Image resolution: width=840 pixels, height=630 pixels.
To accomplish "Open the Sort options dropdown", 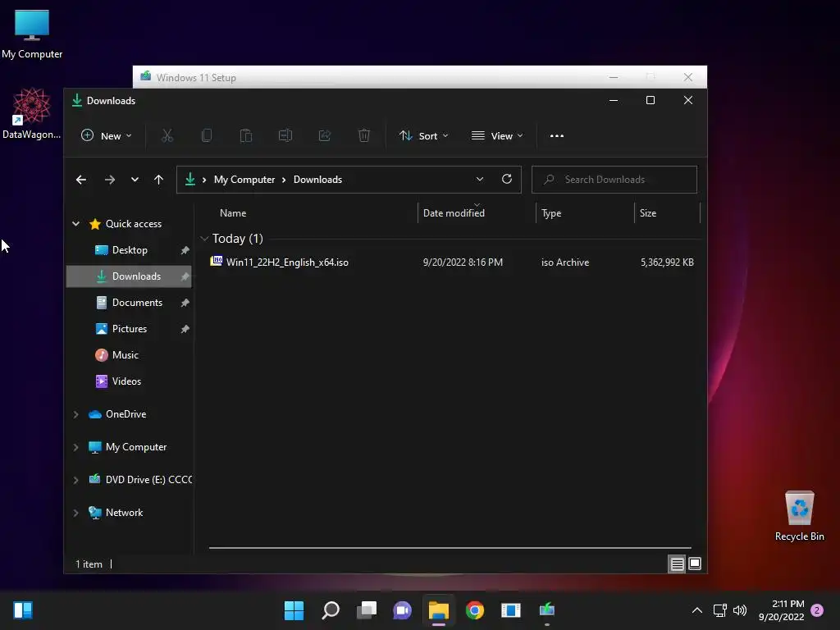I will click(x=423, y=135).
